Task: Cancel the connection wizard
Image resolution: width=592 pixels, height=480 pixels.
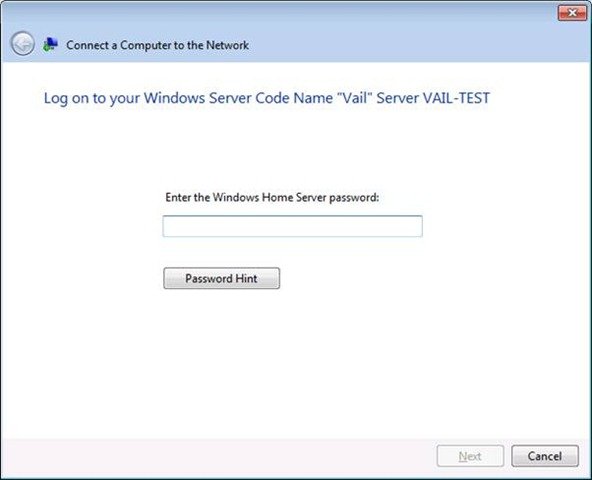Action: tap(545, 456)
